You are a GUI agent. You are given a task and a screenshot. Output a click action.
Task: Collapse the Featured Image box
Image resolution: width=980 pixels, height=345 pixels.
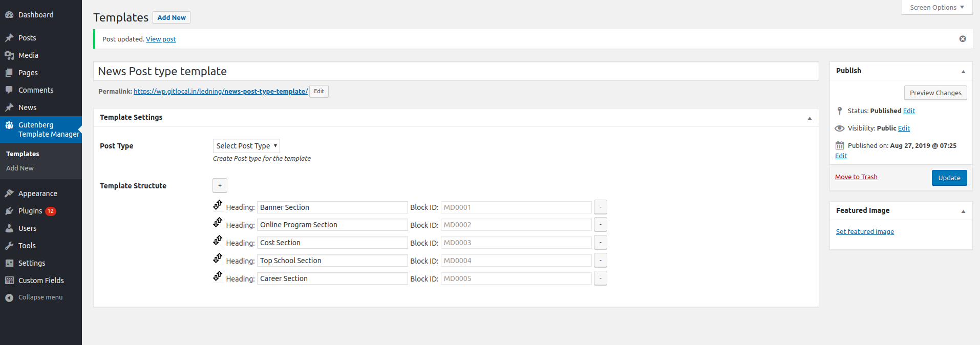[963, 211]
